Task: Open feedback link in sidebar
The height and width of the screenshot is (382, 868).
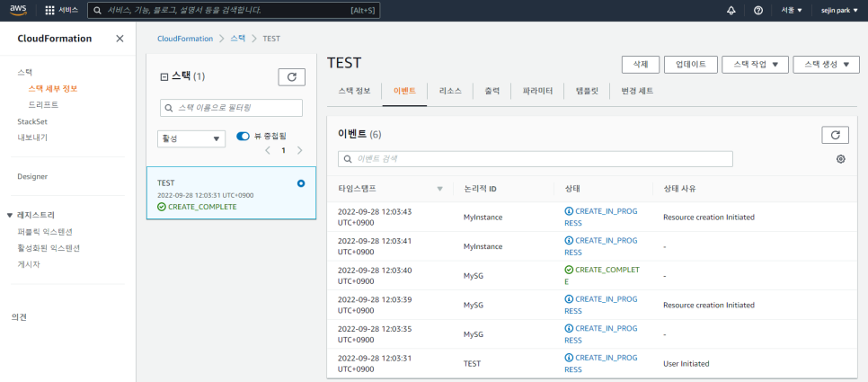Action: click(19, 317)
